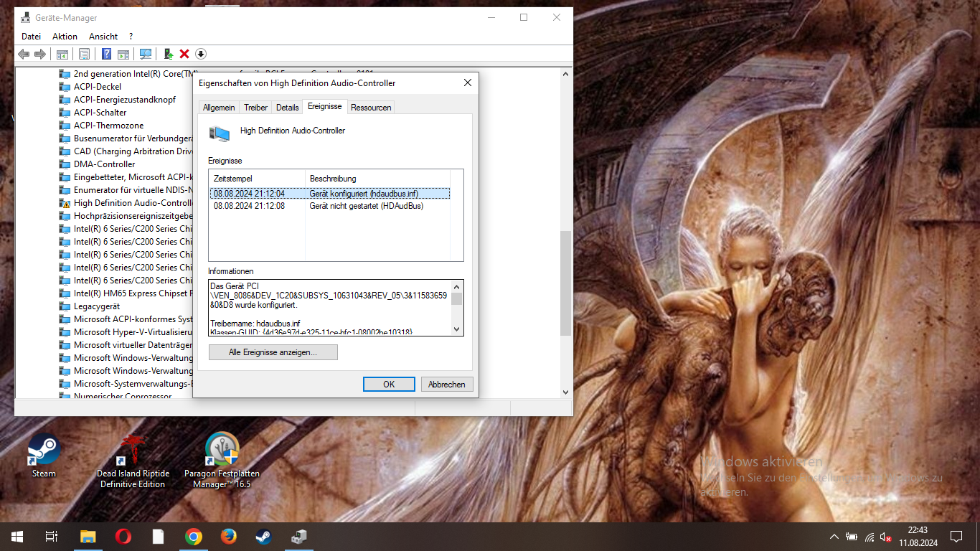Update driver via green arrow icon
Viewport: 980px width, 551px height.
pos(169,54)
